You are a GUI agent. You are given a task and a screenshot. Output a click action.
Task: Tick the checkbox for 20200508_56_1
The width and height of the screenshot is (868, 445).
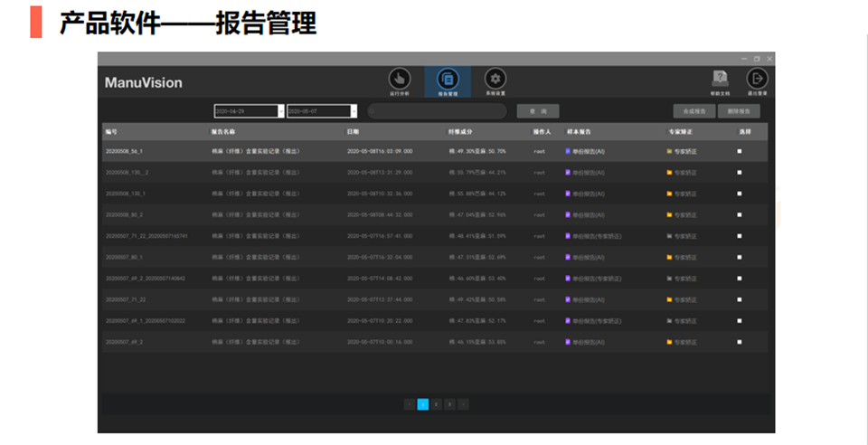pos(739,151)
